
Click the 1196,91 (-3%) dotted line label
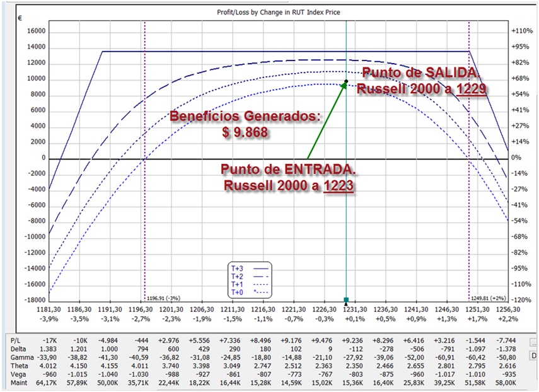pyautogui.click(x=163, y=298)
